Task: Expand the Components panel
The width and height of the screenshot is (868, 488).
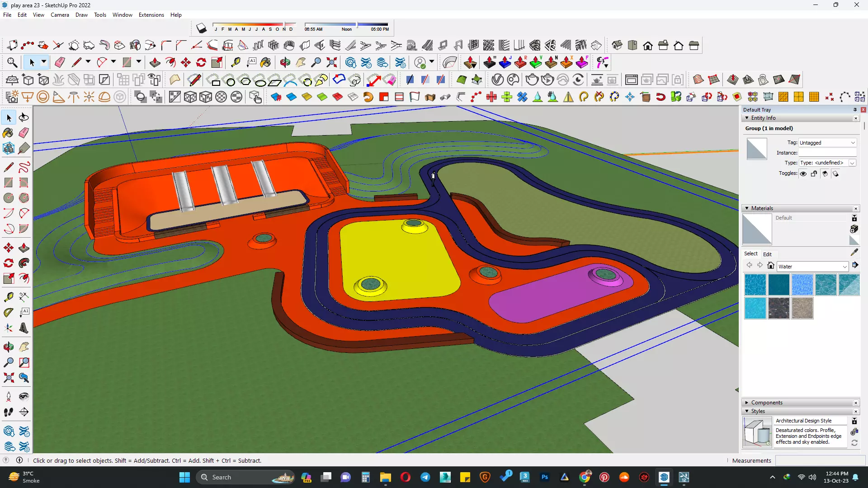Action: coord(767,403)
